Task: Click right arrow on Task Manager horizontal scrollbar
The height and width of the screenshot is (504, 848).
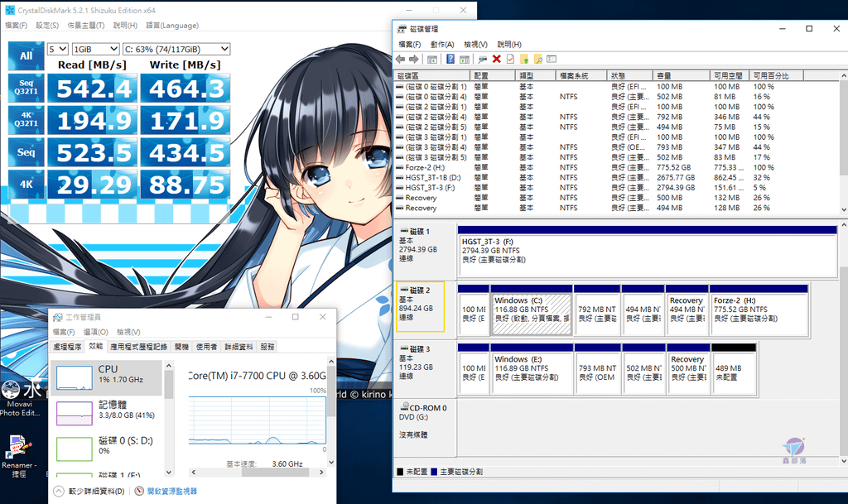Action: click(321, 472)
